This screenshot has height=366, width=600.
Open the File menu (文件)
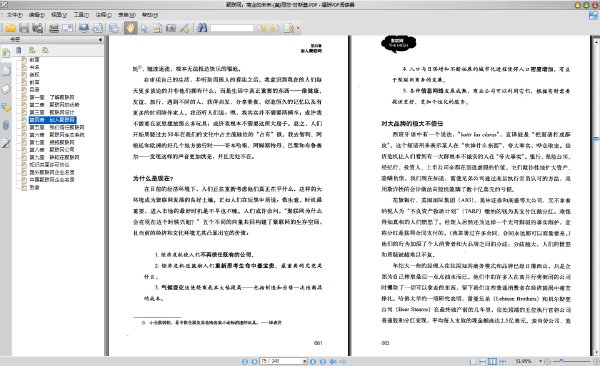15,15
